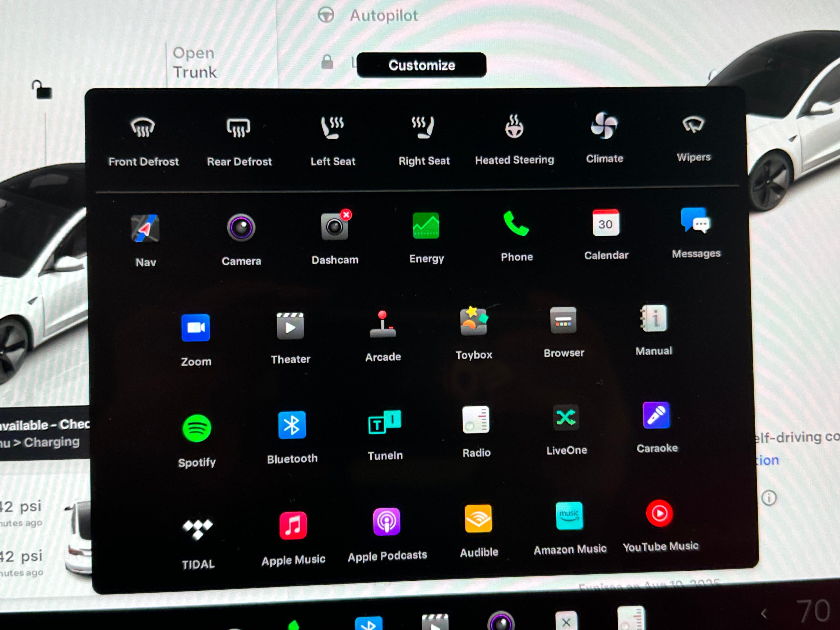This screenshot has height=630, width=840.
Task: Tap Open Trunk on car view
Action: tap(194, 62)
